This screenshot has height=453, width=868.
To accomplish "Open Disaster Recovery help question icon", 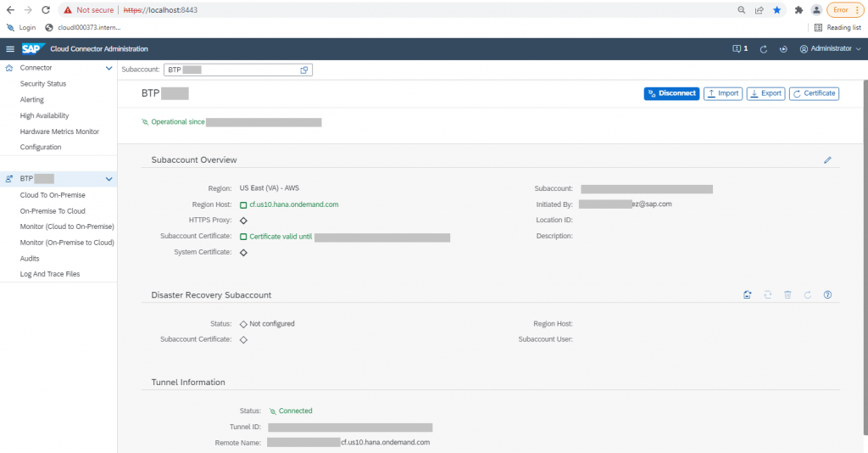I will pos(827,294).
